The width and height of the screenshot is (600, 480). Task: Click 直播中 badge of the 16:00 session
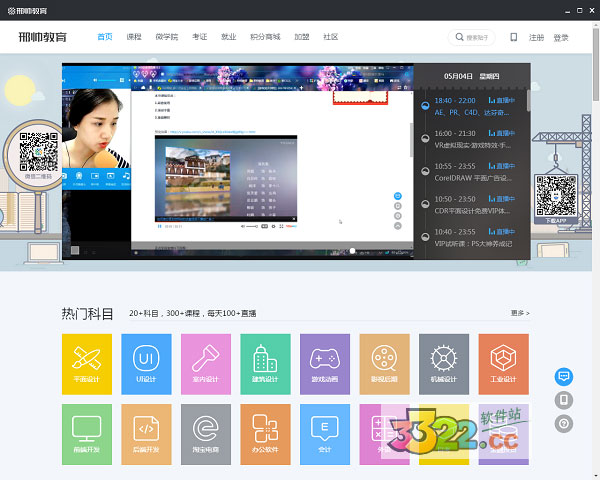502,133
